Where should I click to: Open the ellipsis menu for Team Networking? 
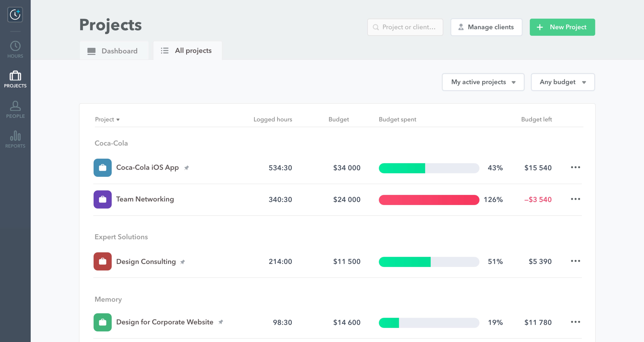(x=575, y=199)
